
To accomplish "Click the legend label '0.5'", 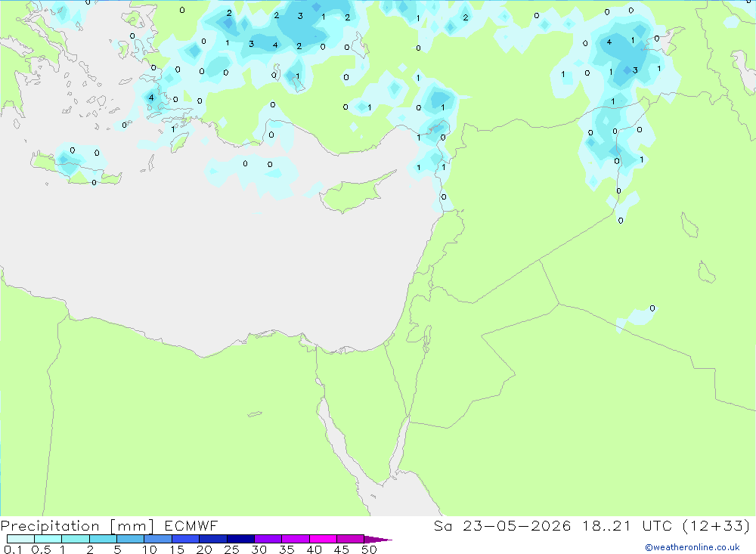I will 41,549.
